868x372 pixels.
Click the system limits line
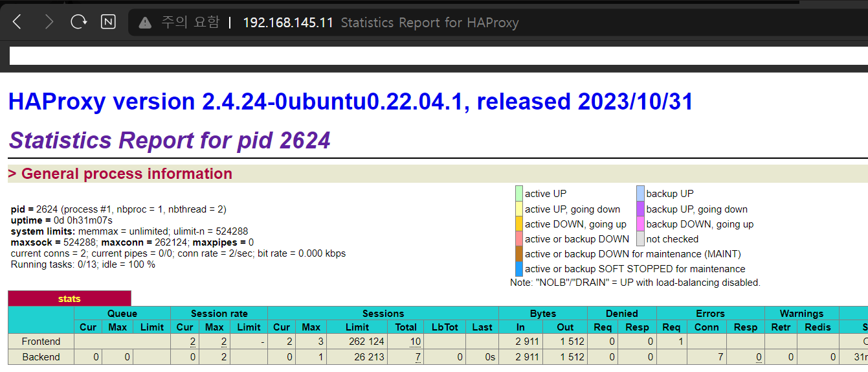129,231
